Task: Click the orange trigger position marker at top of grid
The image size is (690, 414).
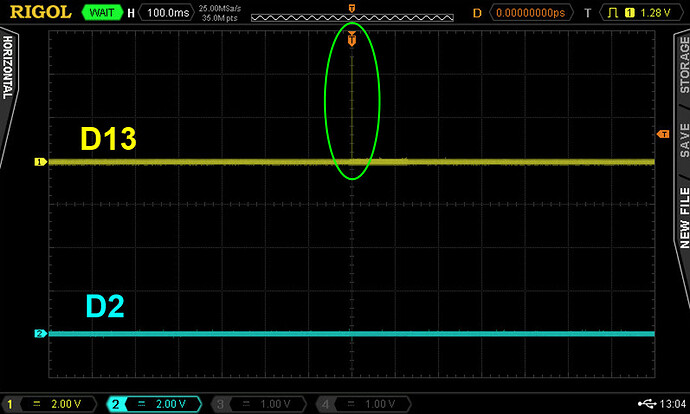Action: pos(352,39)
